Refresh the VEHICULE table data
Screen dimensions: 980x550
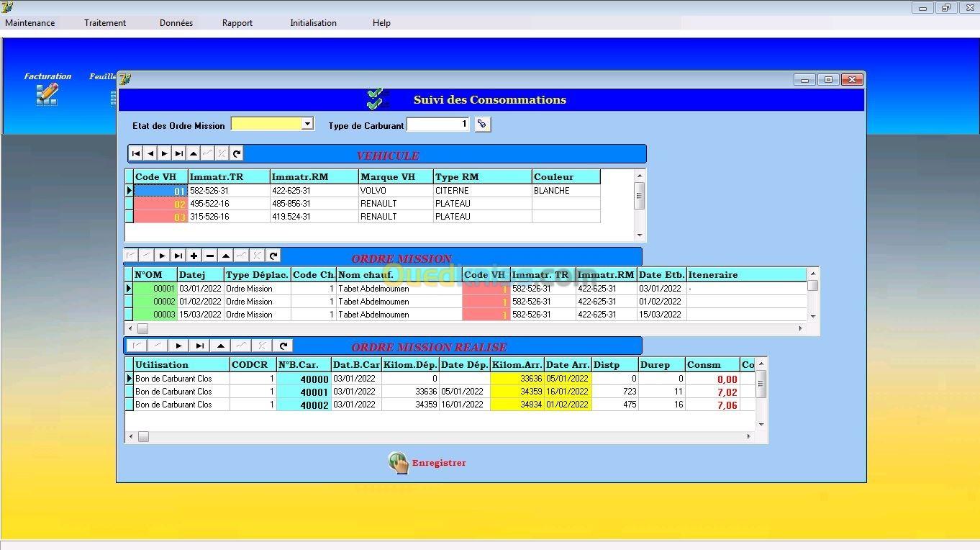(x=237, y=153)
